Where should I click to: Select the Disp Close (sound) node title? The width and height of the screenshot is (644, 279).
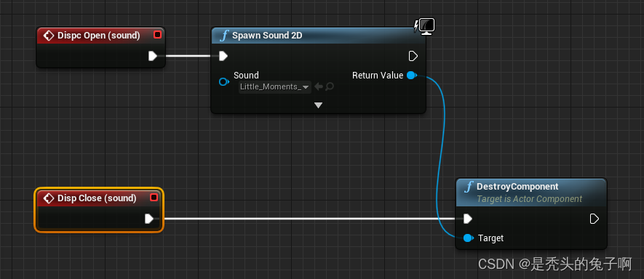pos(97,198)
